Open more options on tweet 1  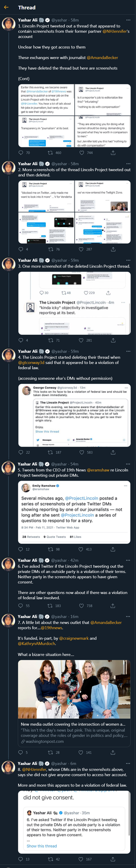tap(128, 20)
